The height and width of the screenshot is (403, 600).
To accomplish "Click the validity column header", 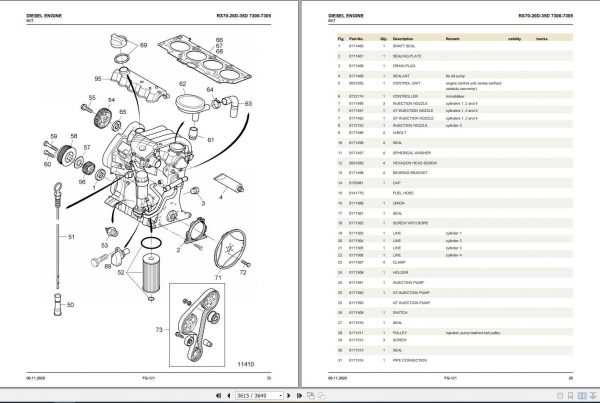I will (515, 39).
